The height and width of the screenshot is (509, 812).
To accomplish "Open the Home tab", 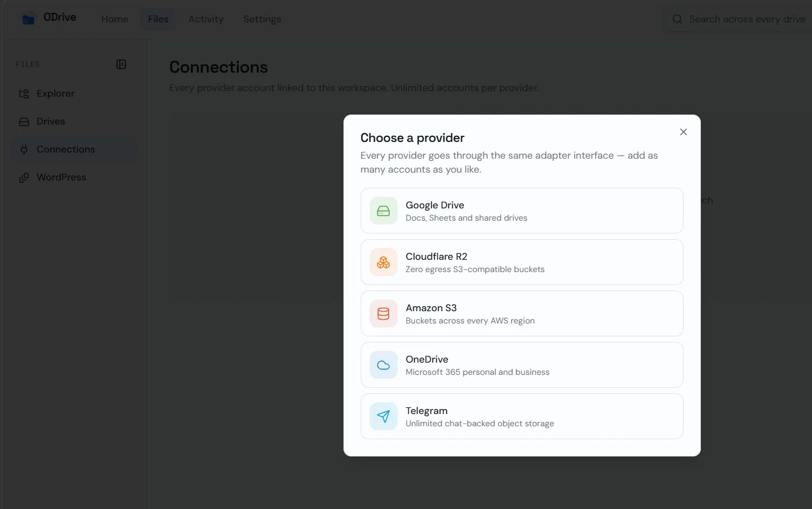I will [114, 19].
